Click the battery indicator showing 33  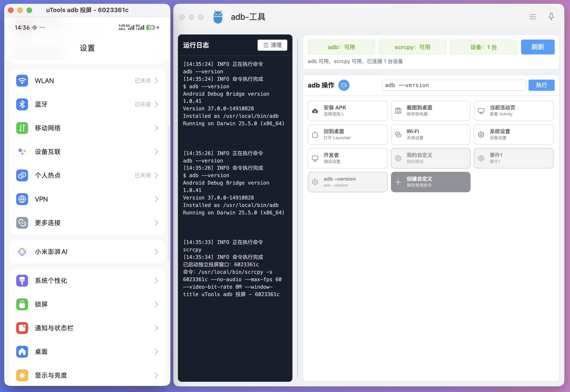(x=151, y=27)
